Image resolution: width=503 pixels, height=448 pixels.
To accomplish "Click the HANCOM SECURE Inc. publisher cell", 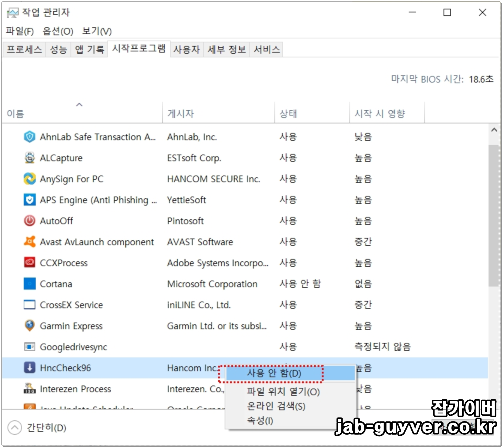I will tap(213, 179).
